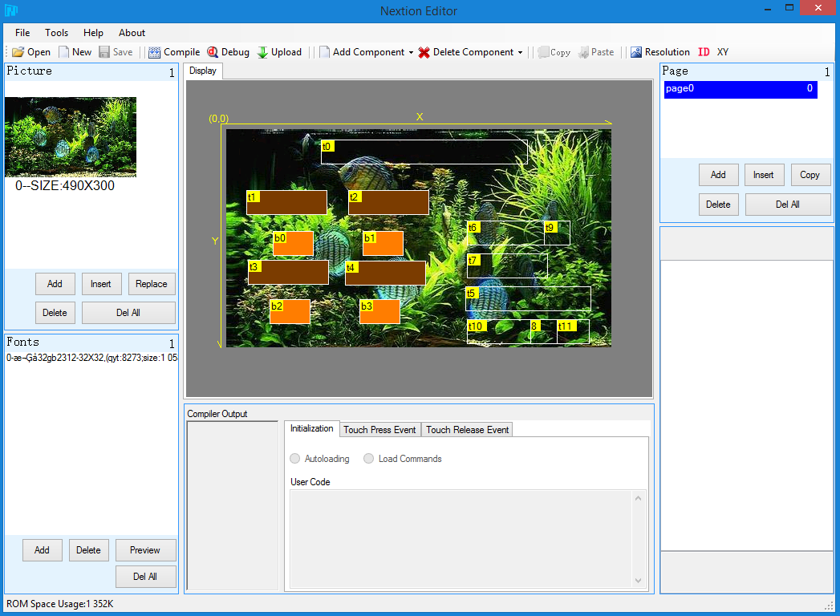840x616 pixels.
Task: Expand the Delete Component dropdown arrow
Action: (x=520, y=53)
